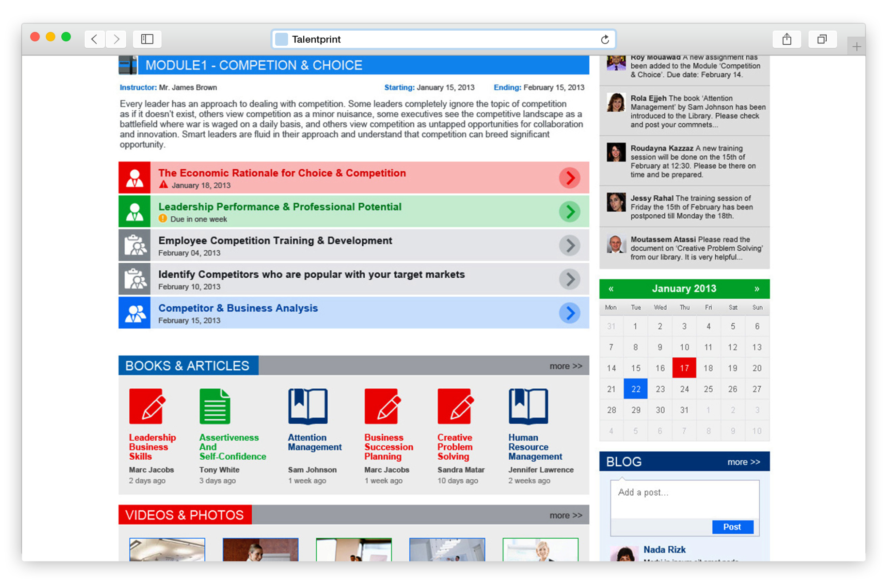888x588 pixels.
Task: Click the module notebook icon beside MODULE1 title
Action: pyautogui.click(x=128, y=65)
